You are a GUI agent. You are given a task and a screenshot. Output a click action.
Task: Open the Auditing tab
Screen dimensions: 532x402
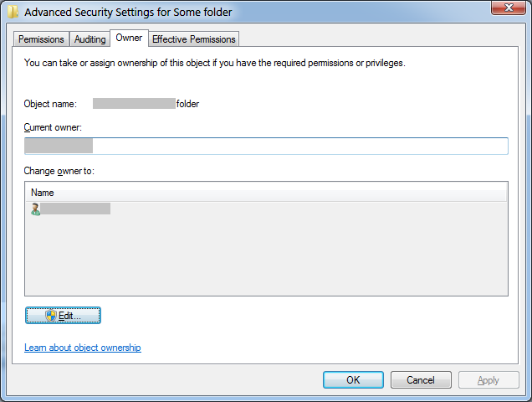point(90,39)
